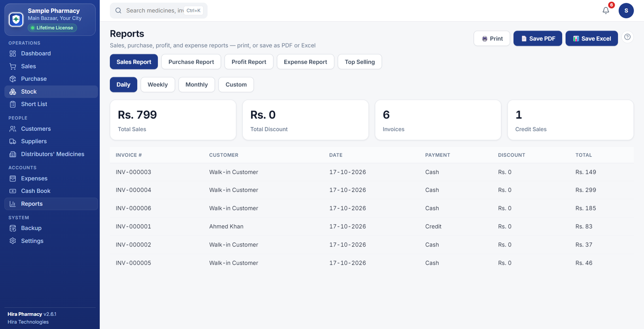Click customer name Ahmed Khan
The width and height of the screenshot is (644, 329).
click(226, 226)
